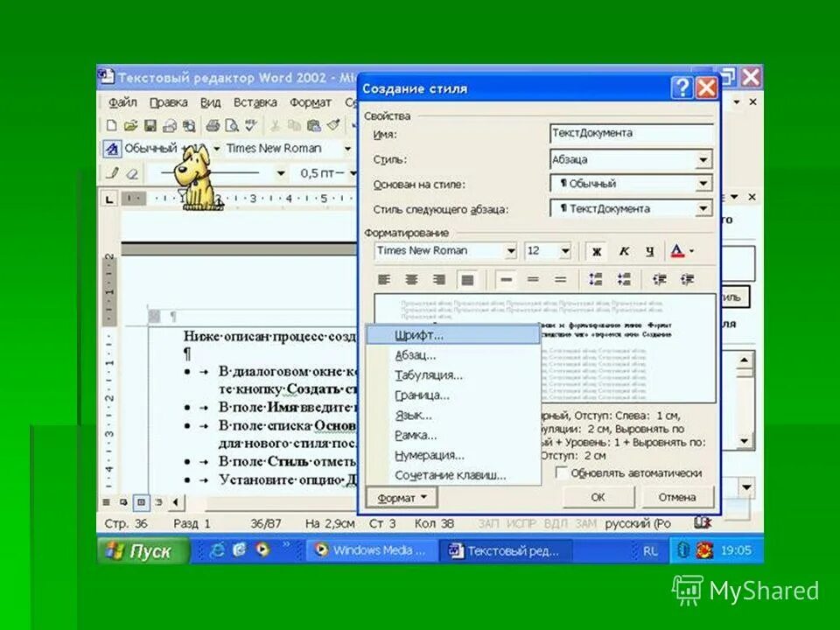Decrease paragraph spacing icon in dialog
The height and width of the screenshot is (630, 840).
tap(624, 279)
